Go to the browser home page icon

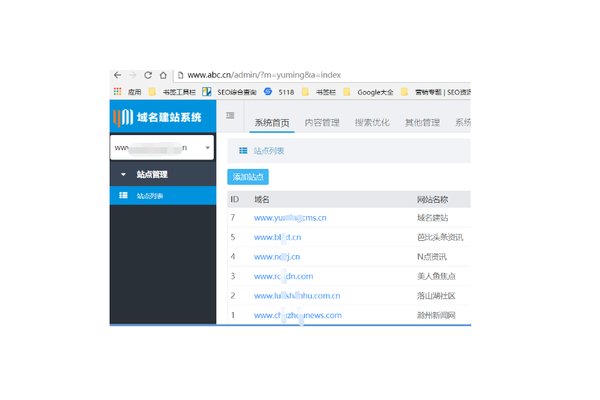click(x=163, y=75)
